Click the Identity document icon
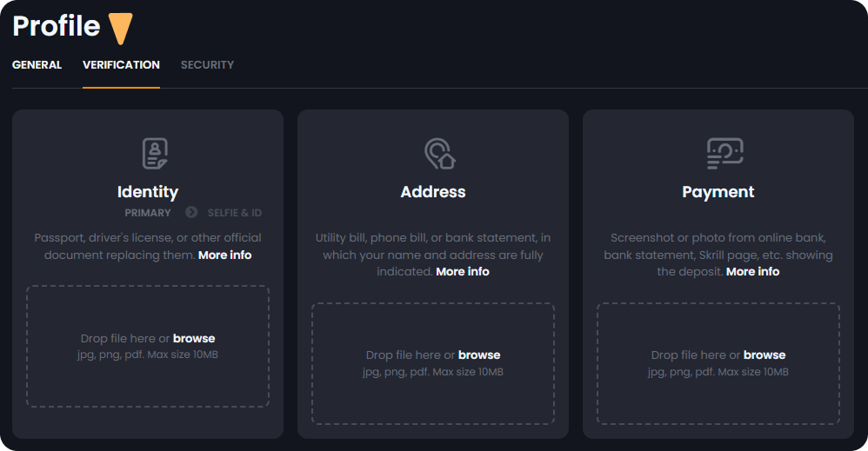Viewport: 868px width, 451px height. coord(155,154)
